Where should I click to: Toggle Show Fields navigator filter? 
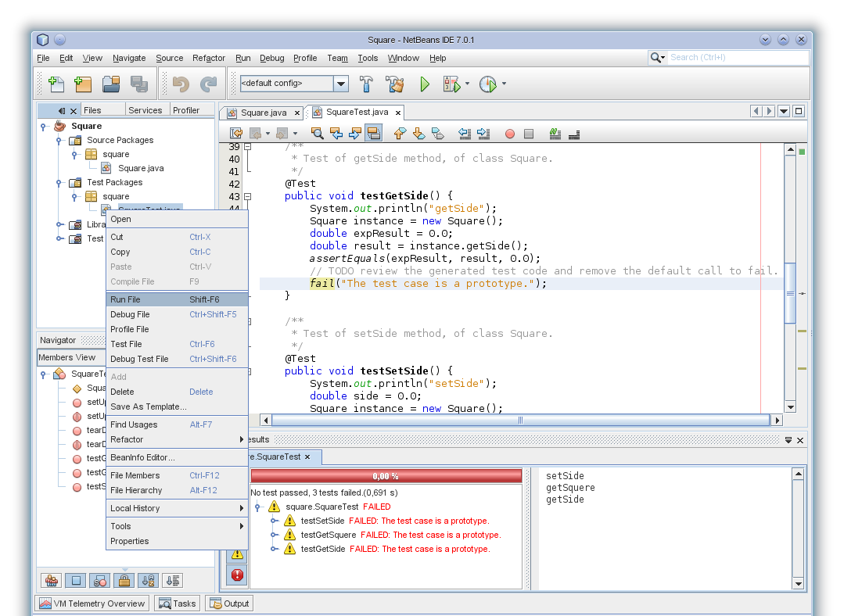(x=76, y=581)
